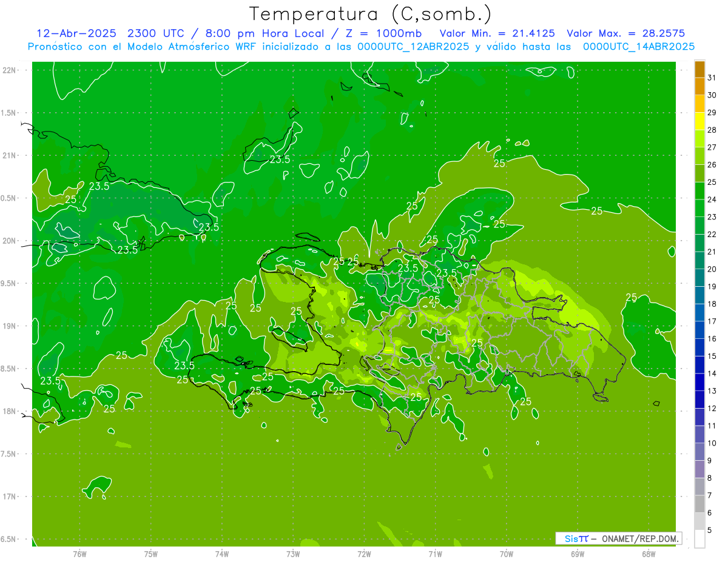
Task: Click the 75W longitude axis label
Action: click(150, 554)
